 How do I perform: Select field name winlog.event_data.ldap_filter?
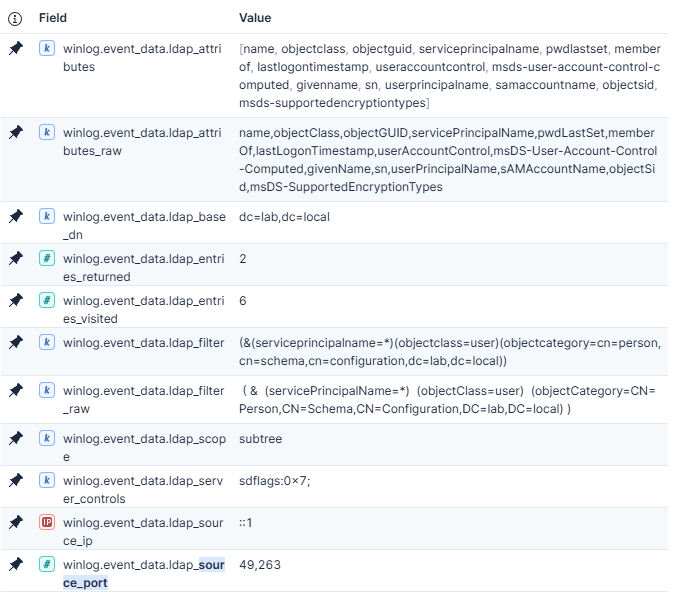point(144,343)
